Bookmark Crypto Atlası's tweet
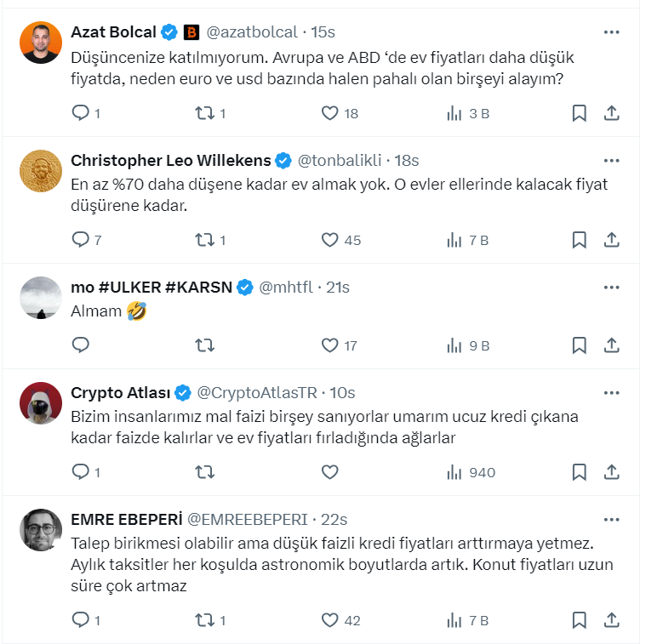 [579, 472]
